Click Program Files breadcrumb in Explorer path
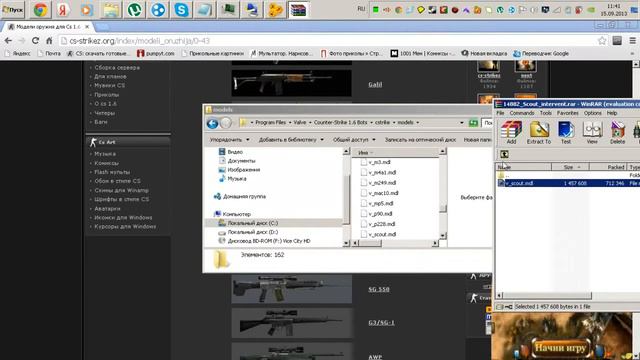 270,122
